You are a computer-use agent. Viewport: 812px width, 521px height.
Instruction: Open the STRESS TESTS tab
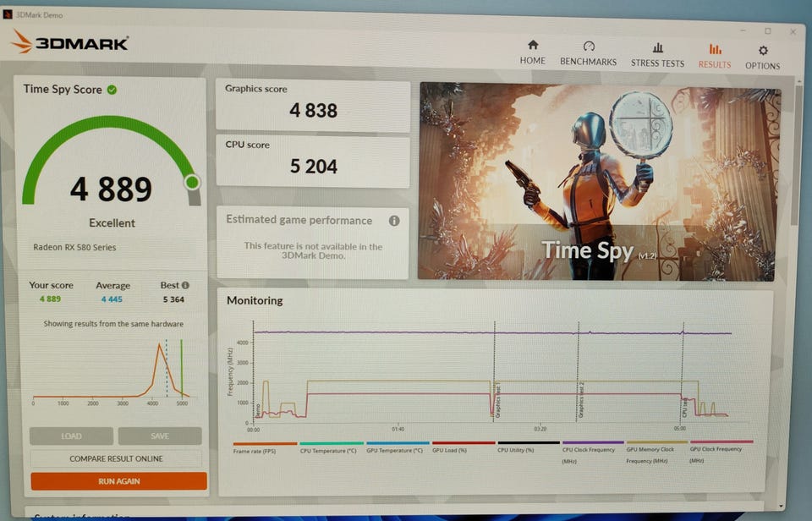pyautogui.click(x=658, y=56)
